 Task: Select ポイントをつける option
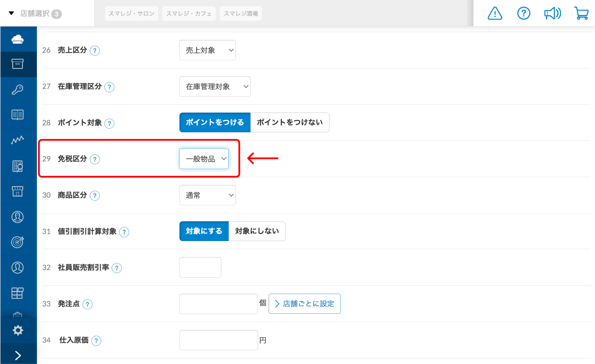pos(215,122)
